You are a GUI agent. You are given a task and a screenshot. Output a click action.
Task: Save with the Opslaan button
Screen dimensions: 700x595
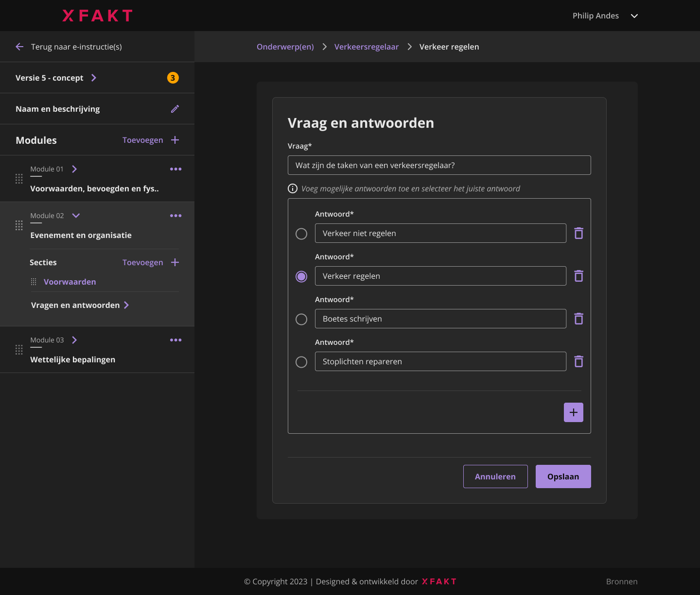click(x=563, y=476)
